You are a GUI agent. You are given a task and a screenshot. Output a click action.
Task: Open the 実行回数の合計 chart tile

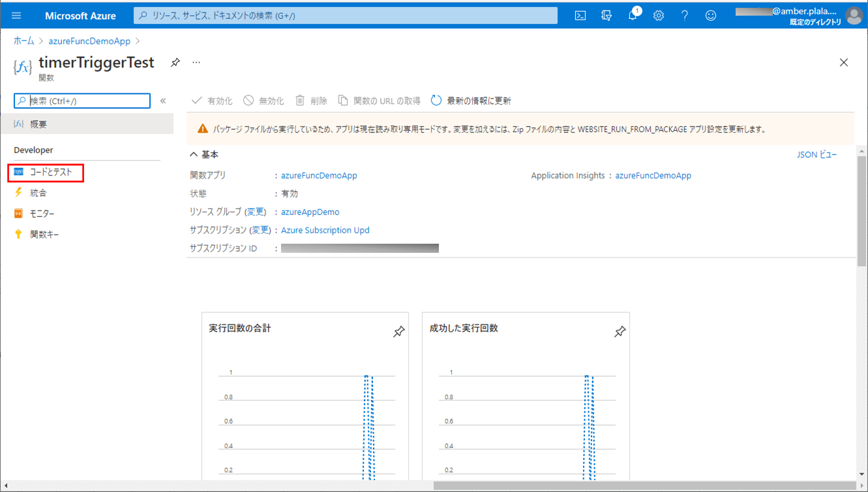click(x=305, y=398)
